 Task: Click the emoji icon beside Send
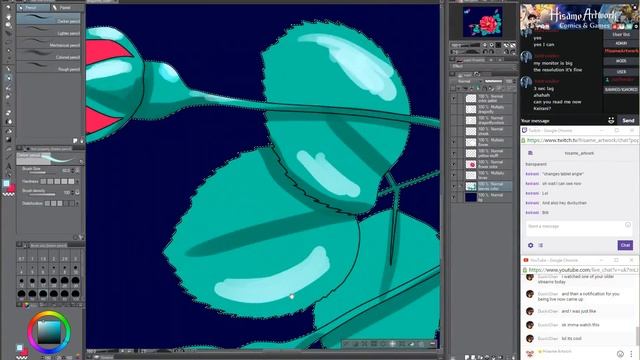611,120
